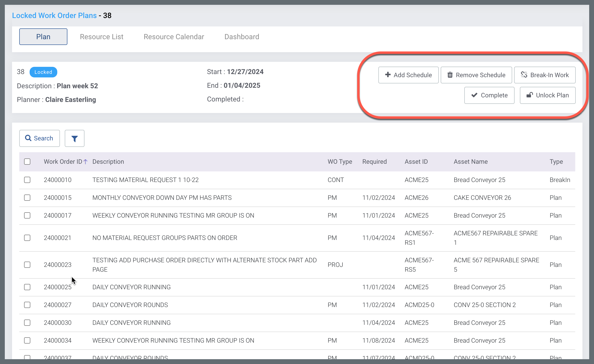
Task: Click the Search magnifier button
Action: pyautogui.click(x=39, y=138)
